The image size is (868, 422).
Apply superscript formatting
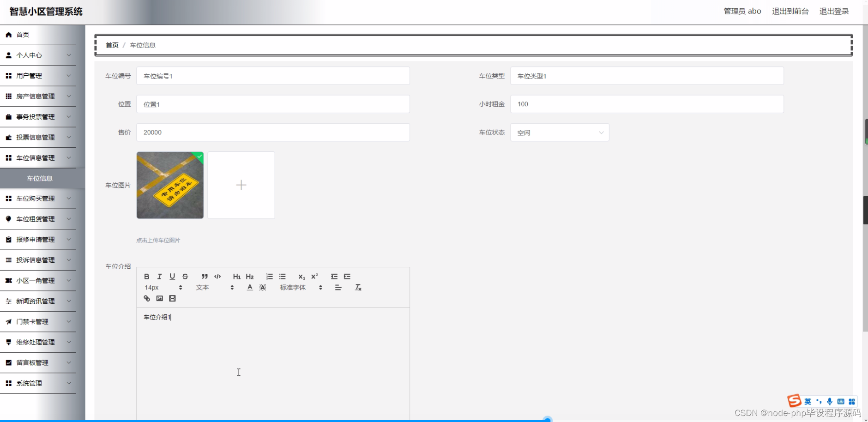tap(314, 277)
